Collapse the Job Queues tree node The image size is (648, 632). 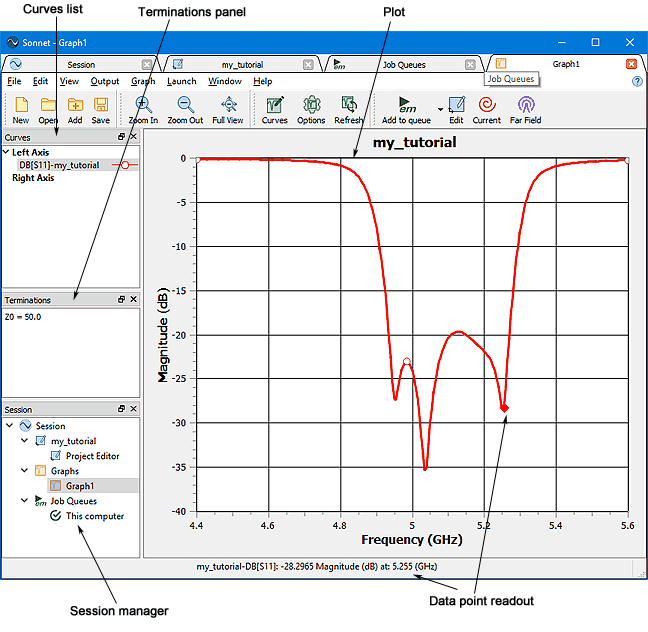click(24, 501)
